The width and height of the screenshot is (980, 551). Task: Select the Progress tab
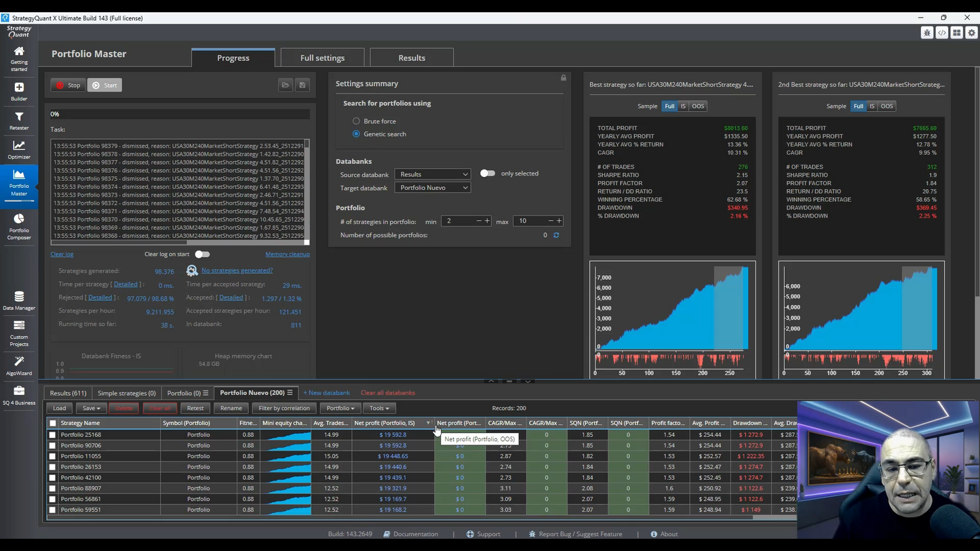point(233,58)
